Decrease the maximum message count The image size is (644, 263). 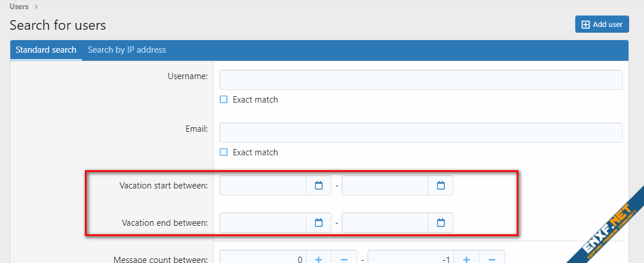(x=492, y=259)
